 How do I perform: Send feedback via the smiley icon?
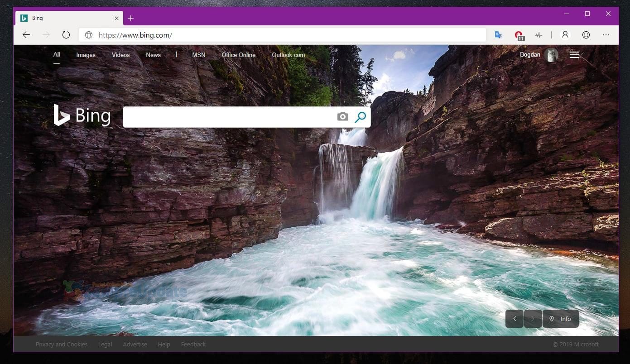[x=586, y=35]
